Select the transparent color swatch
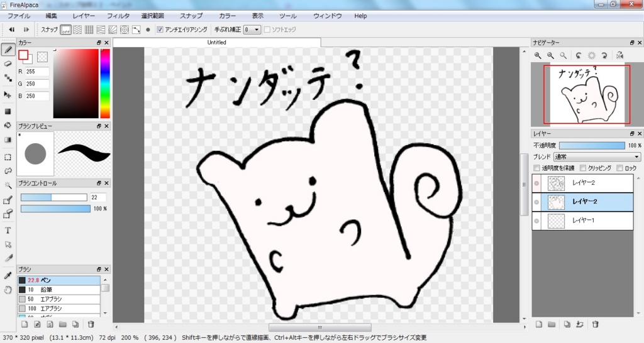Image resolution: width=644 pixels, height=343 pixels. pos(42,57)
